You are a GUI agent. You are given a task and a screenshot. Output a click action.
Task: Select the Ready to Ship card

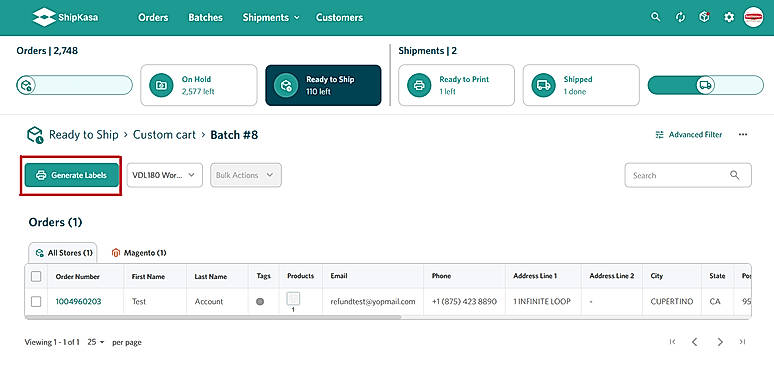tap(323, 85)
